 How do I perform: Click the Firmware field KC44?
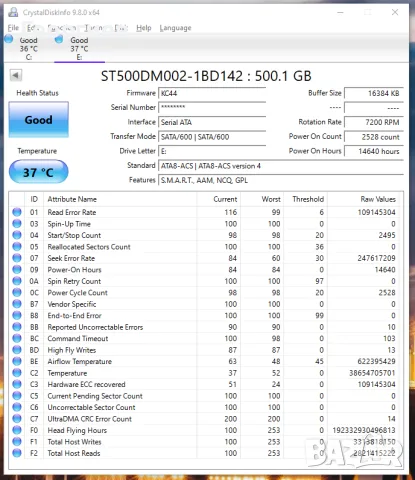point(212,93)
